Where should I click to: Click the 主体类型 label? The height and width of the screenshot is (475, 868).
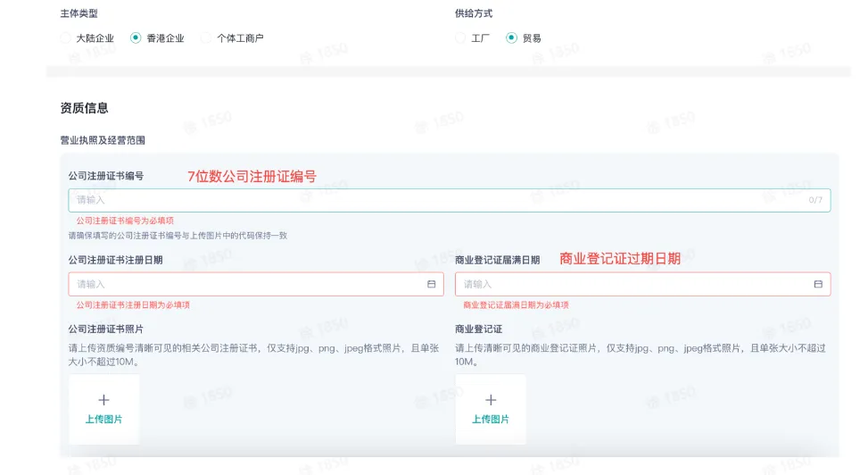79,13
